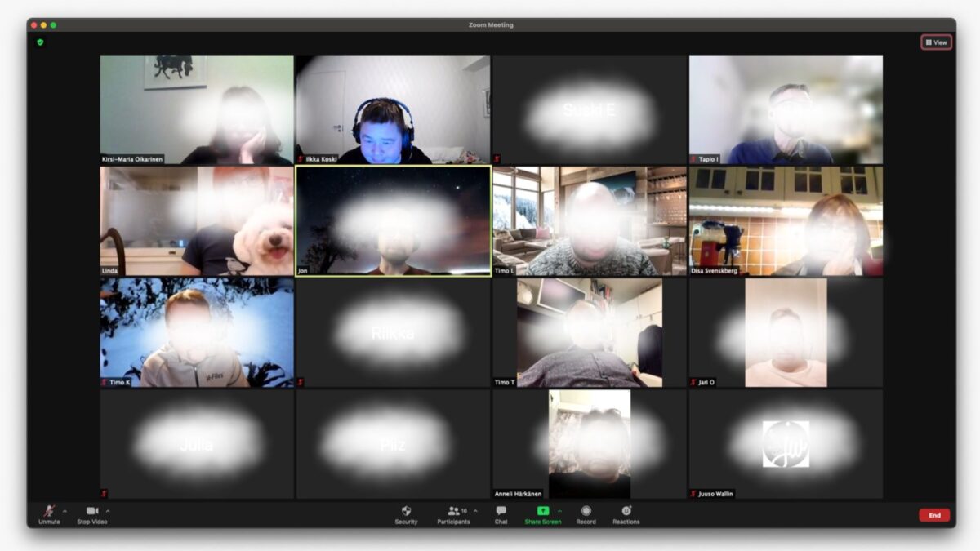980x551 pixels.
Task: Start recording the meeting
Action: (586, 512)
